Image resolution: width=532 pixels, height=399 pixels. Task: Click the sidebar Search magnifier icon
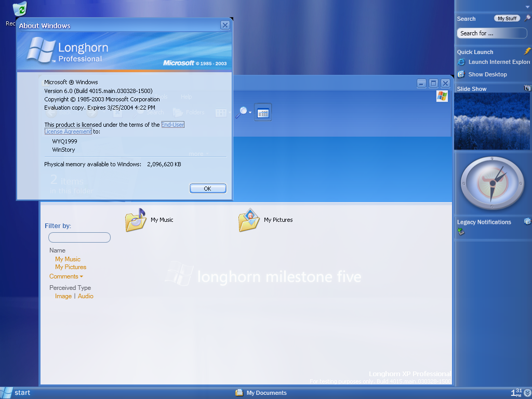point(527,18)
